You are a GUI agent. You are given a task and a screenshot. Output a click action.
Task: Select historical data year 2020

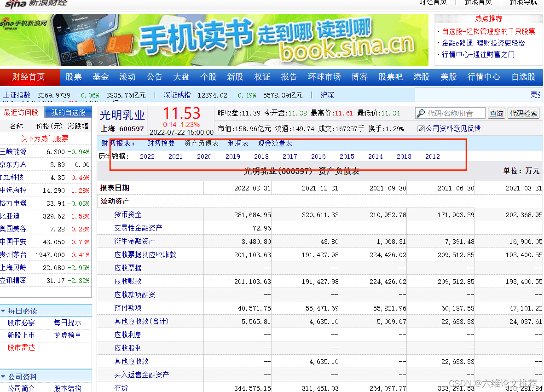tap(204, 156)
